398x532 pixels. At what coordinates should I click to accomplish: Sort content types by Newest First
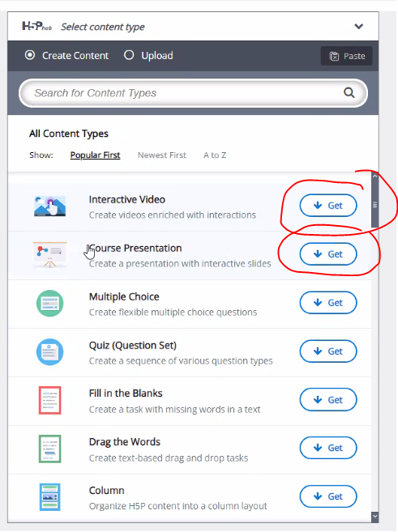pos(162,155)
